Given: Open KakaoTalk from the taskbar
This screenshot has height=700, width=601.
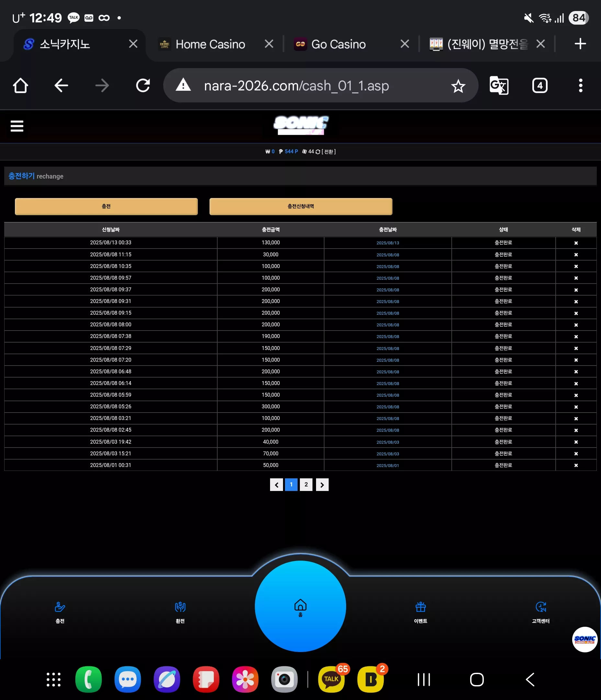Looking at the screenshot, I should pyautogui.click(x=331, y=679).
